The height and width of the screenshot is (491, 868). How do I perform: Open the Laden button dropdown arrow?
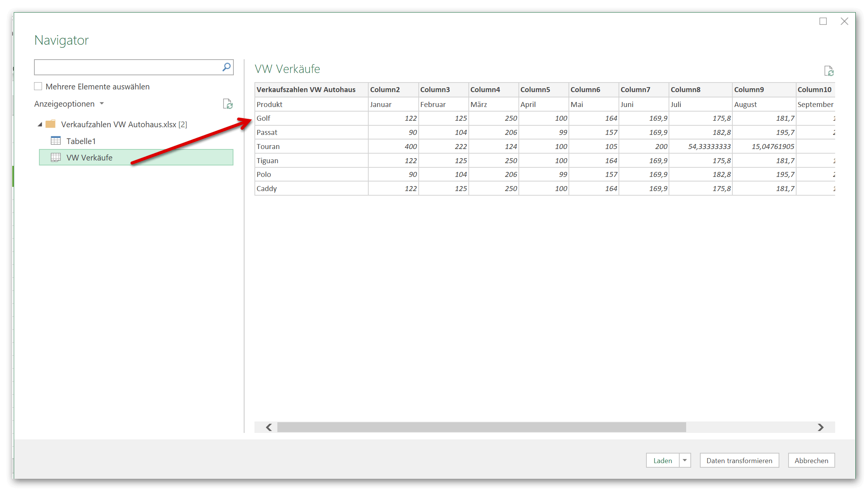click(685, 460)
